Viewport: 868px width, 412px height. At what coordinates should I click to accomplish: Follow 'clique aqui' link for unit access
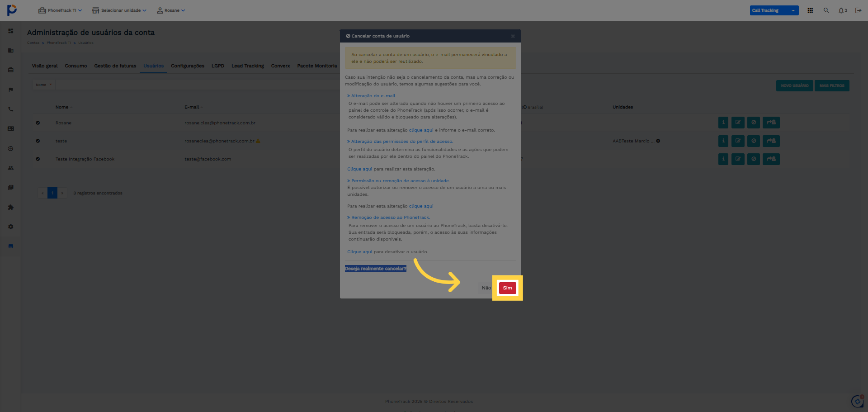click(421, 206)
